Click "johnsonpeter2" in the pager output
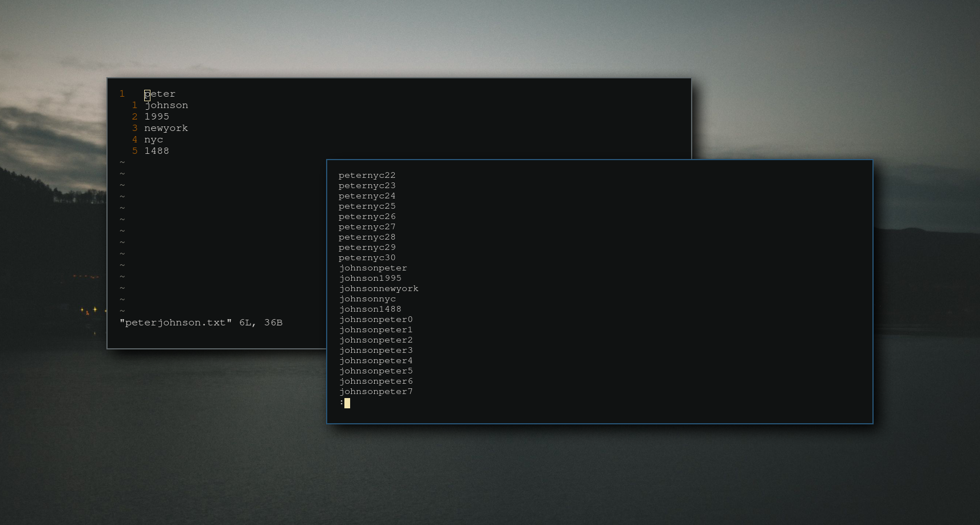This screenshot has width=980, height=525. [376, 340]
